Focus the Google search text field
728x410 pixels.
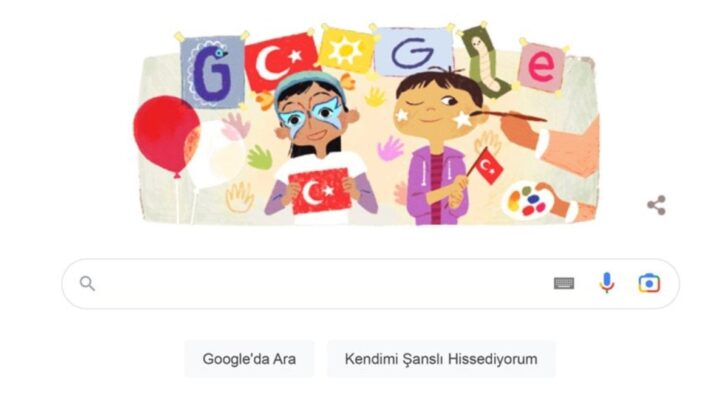pyautogui.click(x=320, y=284)
